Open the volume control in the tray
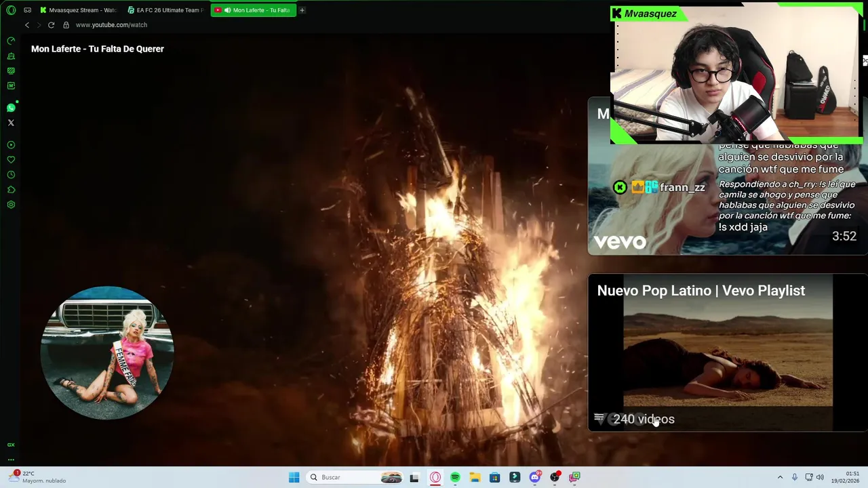868x488 pixels. [820, 477]
